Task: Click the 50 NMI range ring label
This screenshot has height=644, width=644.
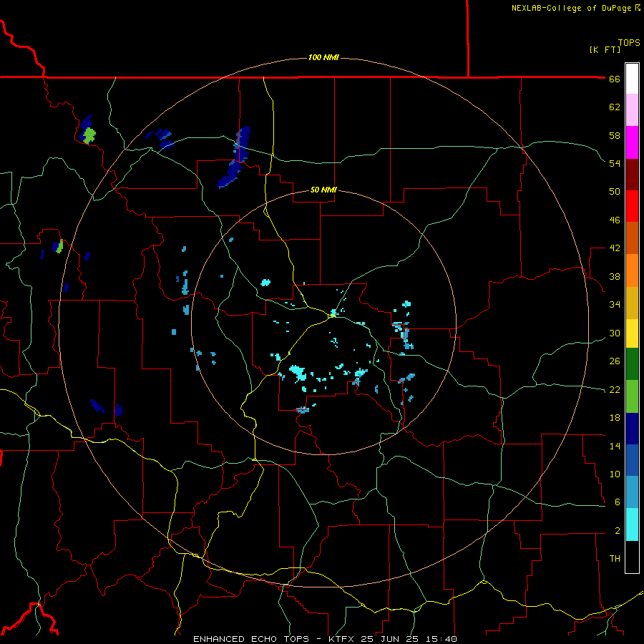Action: point(323,190)
